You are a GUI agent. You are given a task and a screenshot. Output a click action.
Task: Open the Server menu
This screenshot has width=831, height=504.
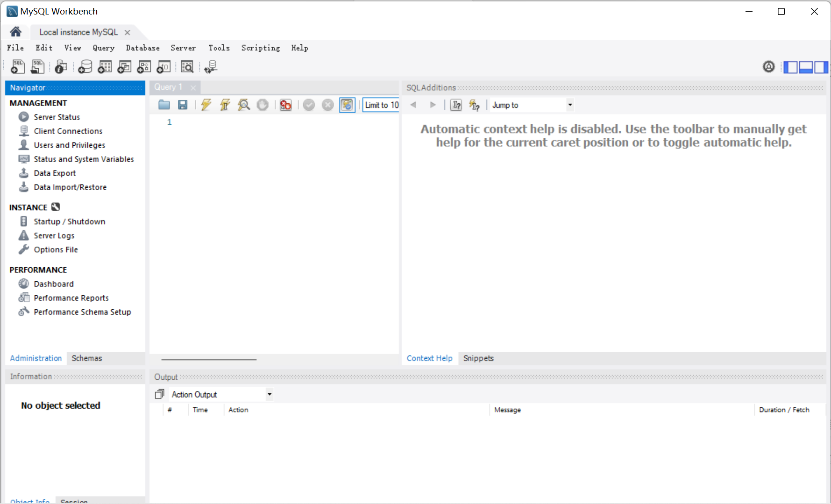tap(183, 48)
